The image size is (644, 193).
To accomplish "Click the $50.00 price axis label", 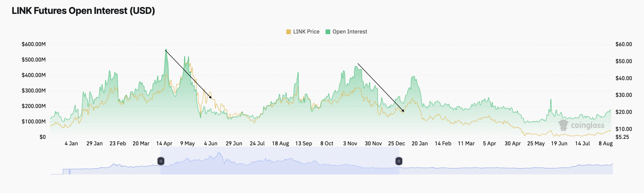I will 624,61.
